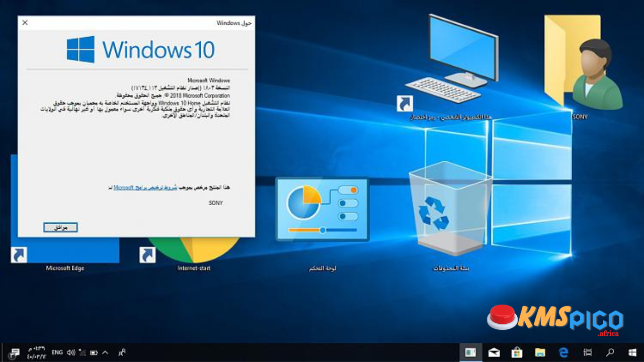Show hidden system tray icons
The height and width of the screenshot is (362, 644).
click(x=105, y=352)
